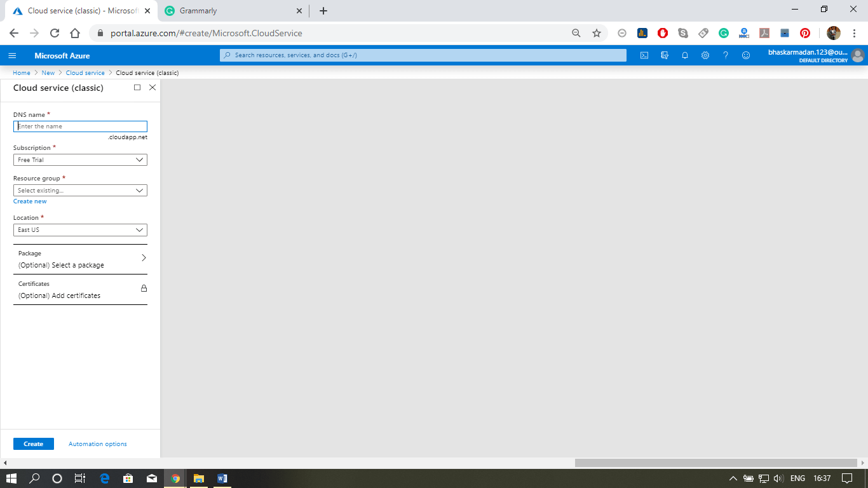The height and width of the screenshot is (488, 868).
Task: Close the Grammarly tab
Action: 299,11
